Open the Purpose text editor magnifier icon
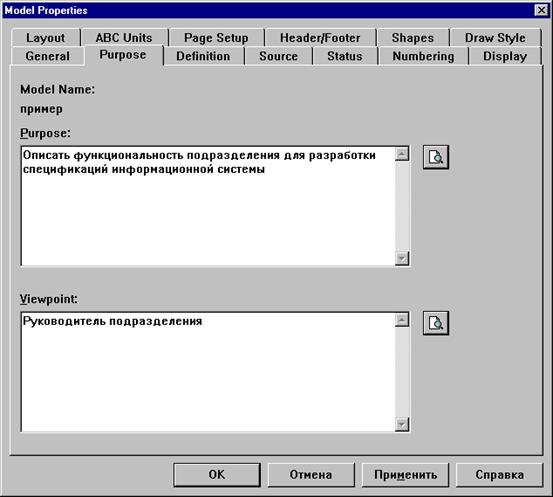The image size is (553, 497). 436,157
